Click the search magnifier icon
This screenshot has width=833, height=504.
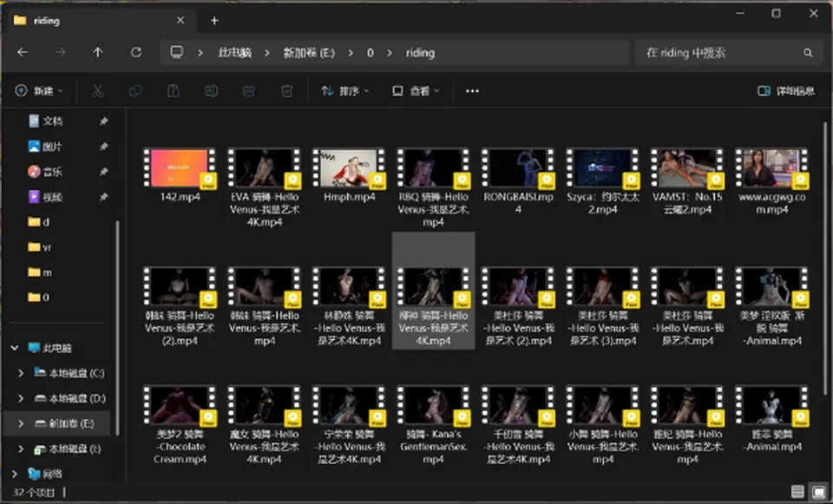tap(808, 53)
